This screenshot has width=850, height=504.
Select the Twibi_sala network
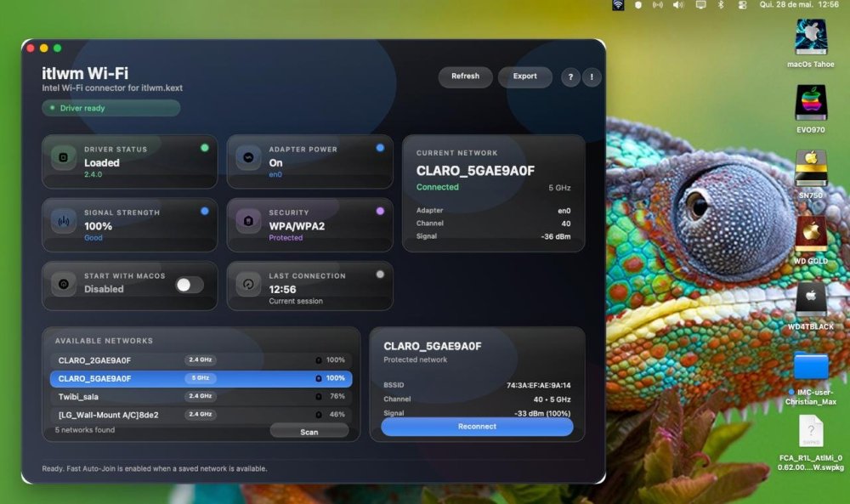[x=201, y=397]
